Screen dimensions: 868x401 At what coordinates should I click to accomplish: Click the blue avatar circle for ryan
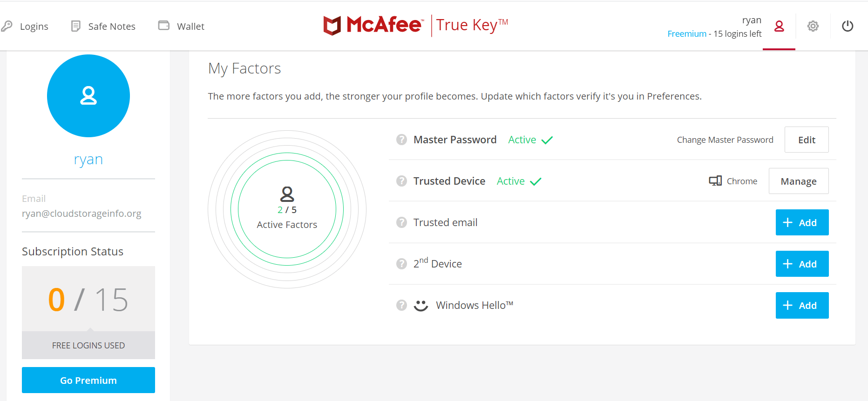(88, 96)
